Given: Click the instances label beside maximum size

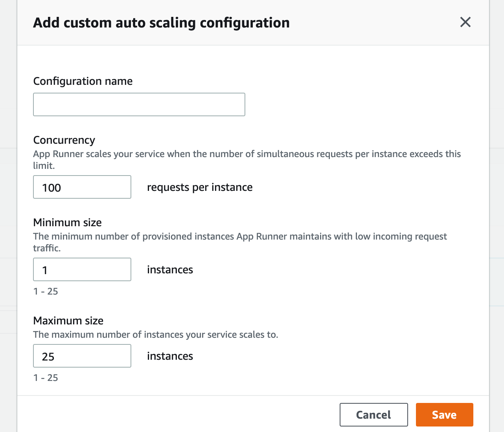Looking at the screenshot, I should 170,356.
